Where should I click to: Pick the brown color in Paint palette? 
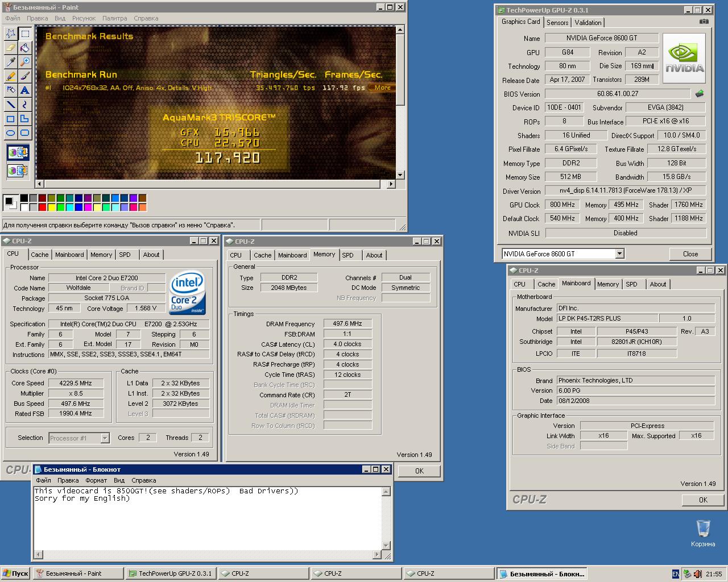pyautogui.click(x=143, y=198)
